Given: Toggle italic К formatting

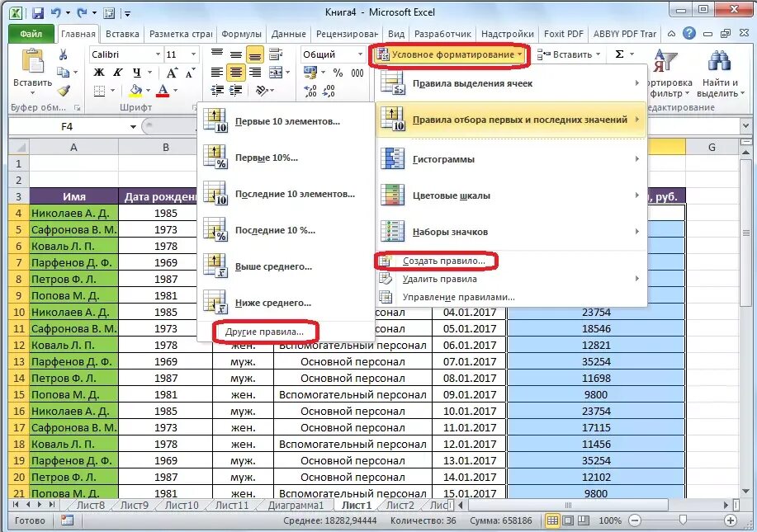Looking at the screenshot, I should 118,73.
